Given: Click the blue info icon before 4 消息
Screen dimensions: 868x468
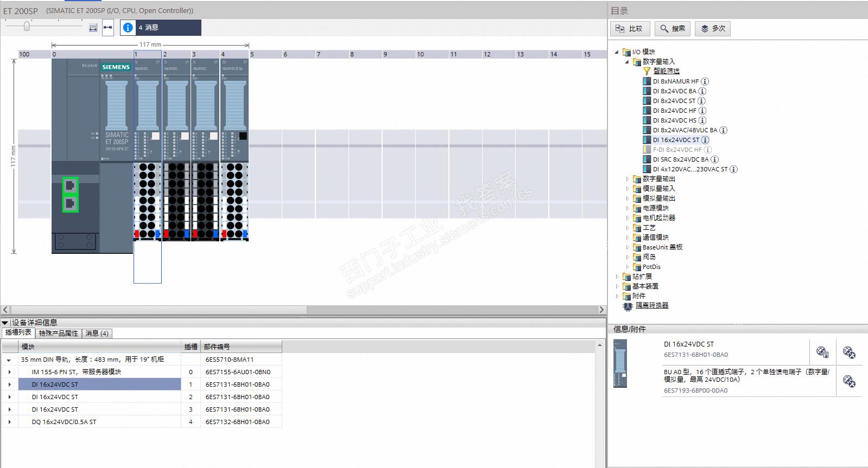Looking at the screenshot, I should pos(128,28).
